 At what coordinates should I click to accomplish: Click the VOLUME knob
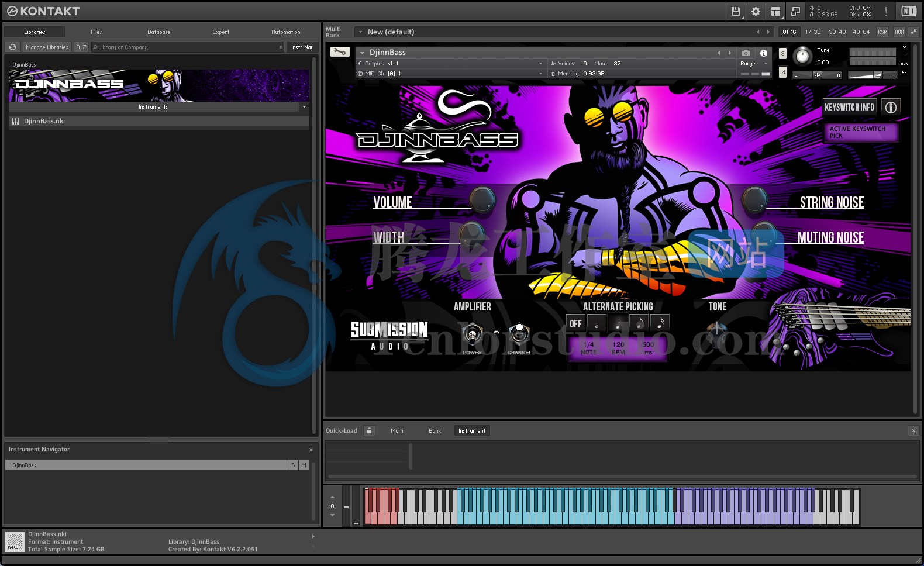(x=482, y=199)
